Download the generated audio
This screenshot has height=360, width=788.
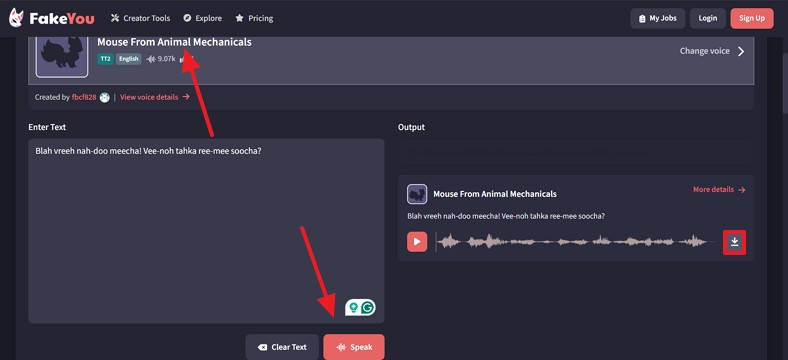(x=734, y=242)
